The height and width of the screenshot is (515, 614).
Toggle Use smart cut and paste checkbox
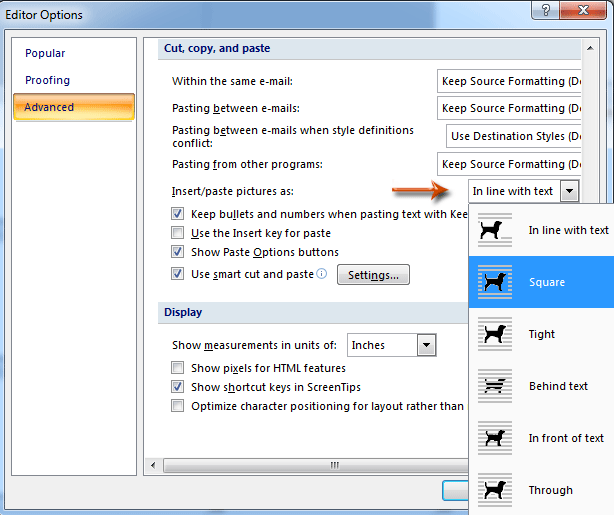(x=177, y=273)
